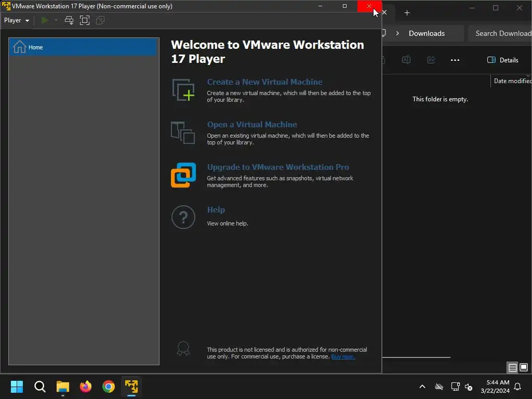Click VMware Player taskbar icon
Image resolution: width=532 pixels, height=399 pixels.
131,387
